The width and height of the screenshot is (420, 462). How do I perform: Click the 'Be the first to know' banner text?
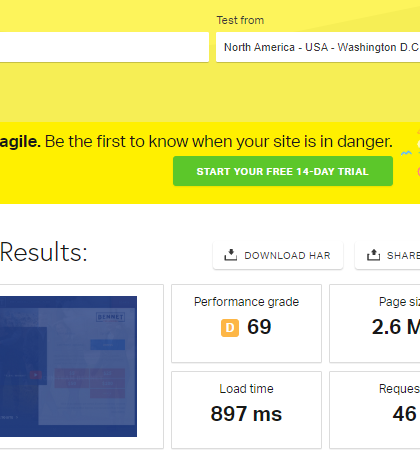(x=219, y=141)
